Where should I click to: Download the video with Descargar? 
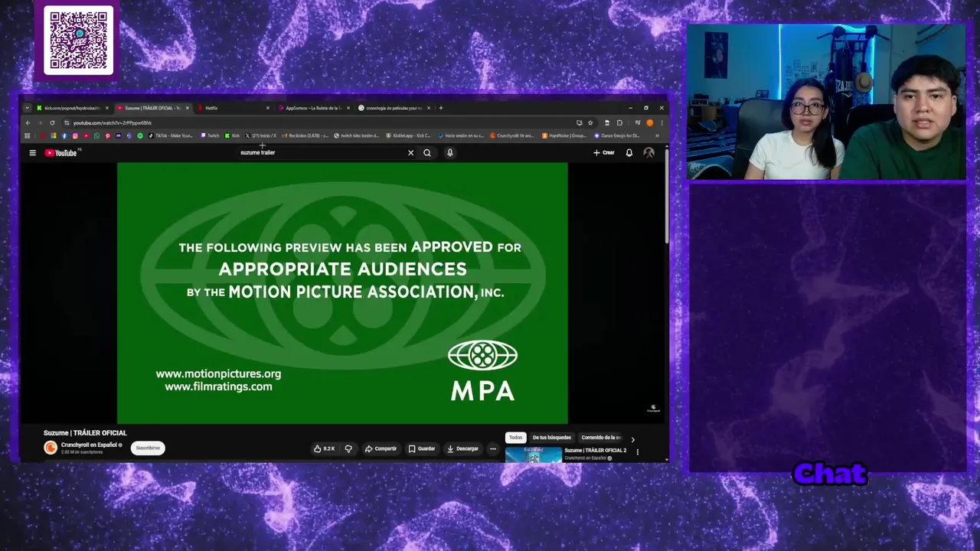(462, 449)
